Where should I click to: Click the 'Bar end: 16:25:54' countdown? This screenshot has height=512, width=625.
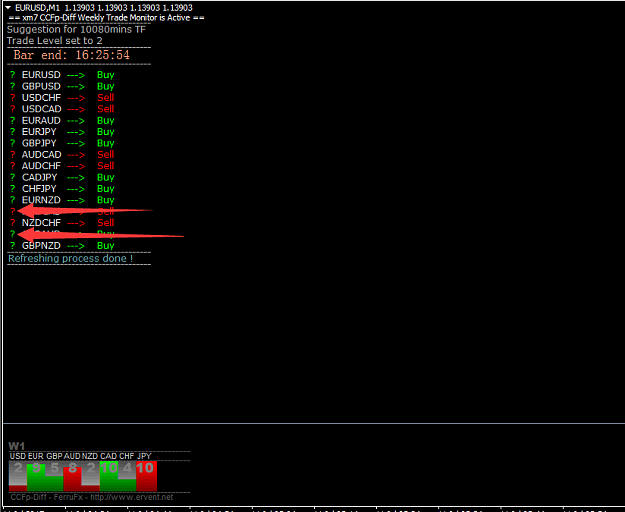click(72, 55)
